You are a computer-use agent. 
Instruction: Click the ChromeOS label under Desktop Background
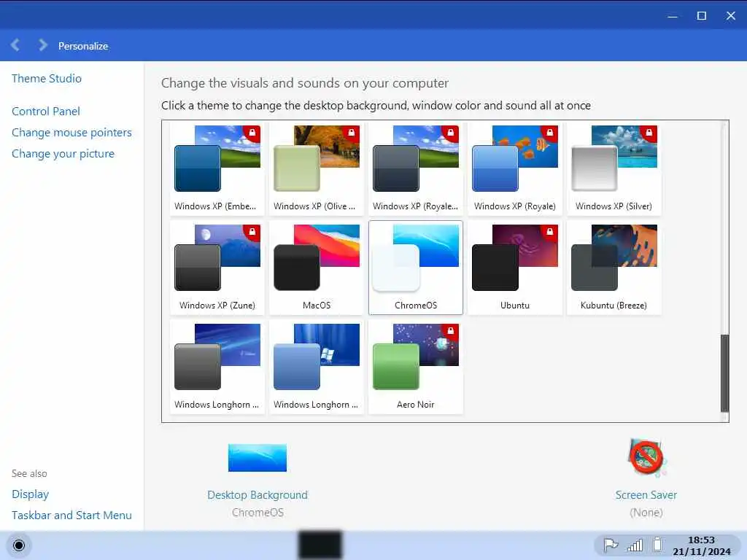click(258, 513)
